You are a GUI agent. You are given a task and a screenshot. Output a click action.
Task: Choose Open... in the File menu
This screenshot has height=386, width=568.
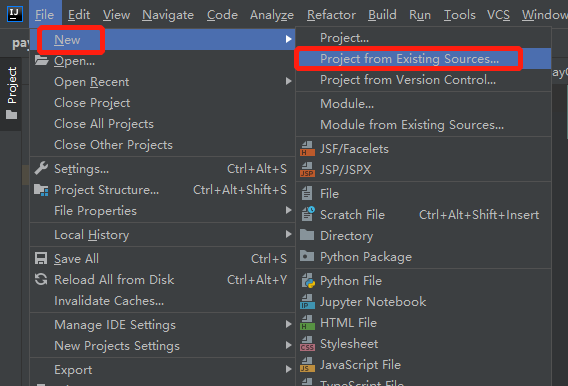(162, 60)
